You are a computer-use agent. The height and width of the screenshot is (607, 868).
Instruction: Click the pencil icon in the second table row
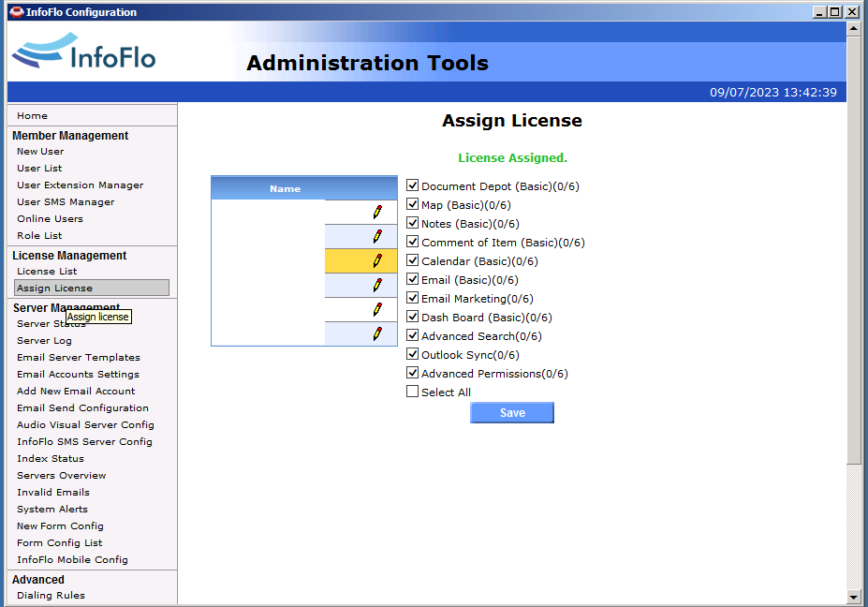377,236
